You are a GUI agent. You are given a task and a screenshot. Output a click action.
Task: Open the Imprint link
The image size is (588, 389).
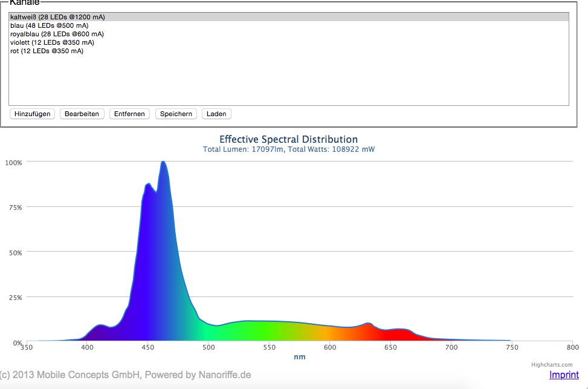564,375
